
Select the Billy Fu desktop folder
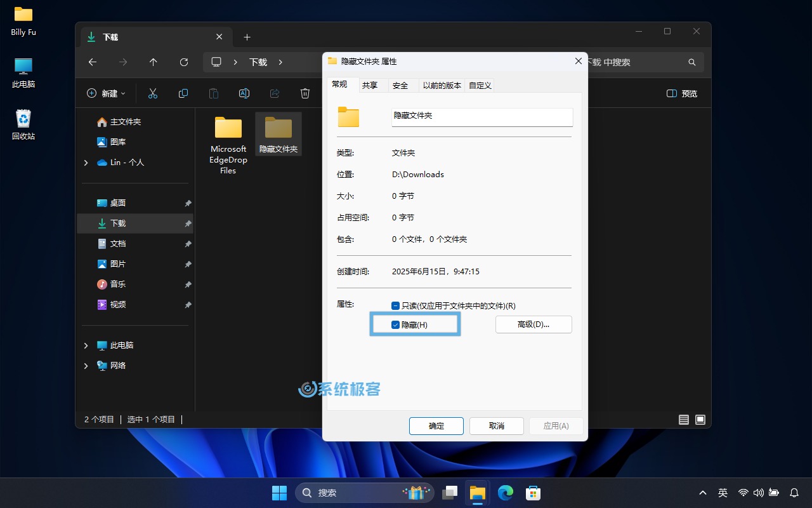point(23,21)
